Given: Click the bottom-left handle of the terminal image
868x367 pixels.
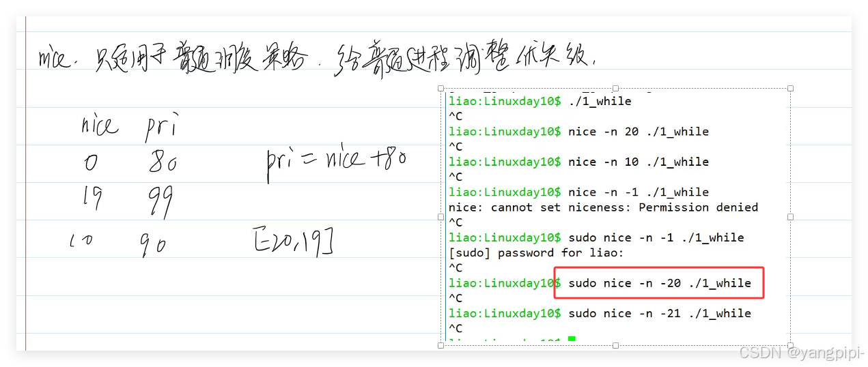Looking at the screenshot, I should [x=441, y=345].
